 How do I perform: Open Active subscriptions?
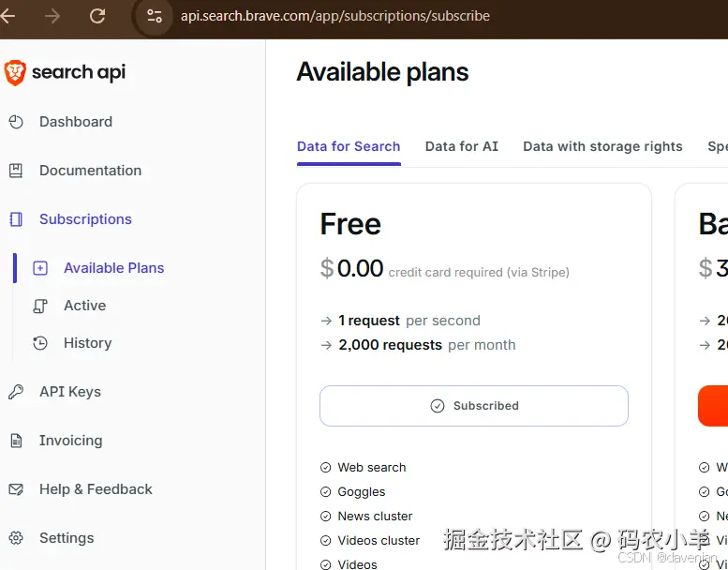tap(84, 306)
